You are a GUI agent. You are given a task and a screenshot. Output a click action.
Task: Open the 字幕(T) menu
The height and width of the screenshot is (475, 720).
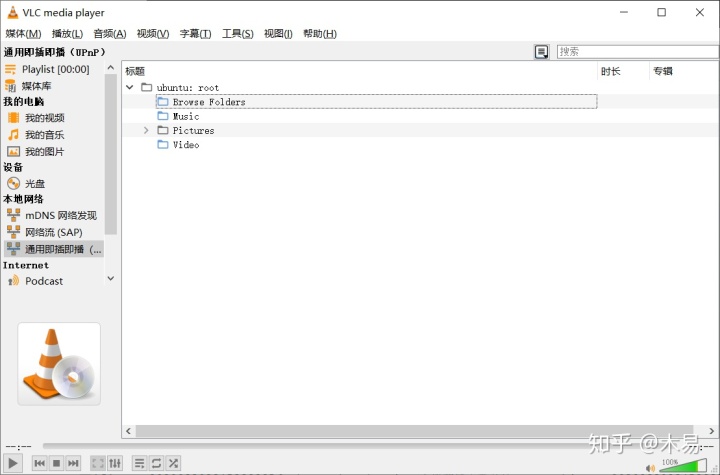pyautogui.click(x=196, y=34)
